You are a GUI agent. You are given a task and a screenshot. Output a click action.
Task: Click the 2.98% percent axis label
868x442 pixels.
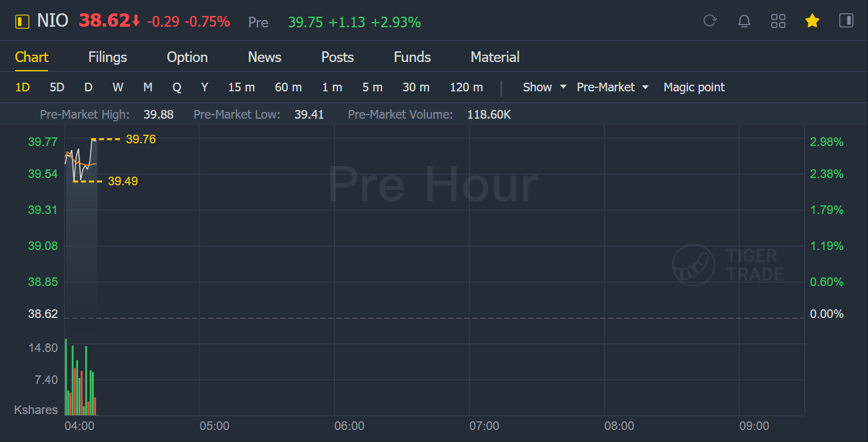tap(827, 142)
